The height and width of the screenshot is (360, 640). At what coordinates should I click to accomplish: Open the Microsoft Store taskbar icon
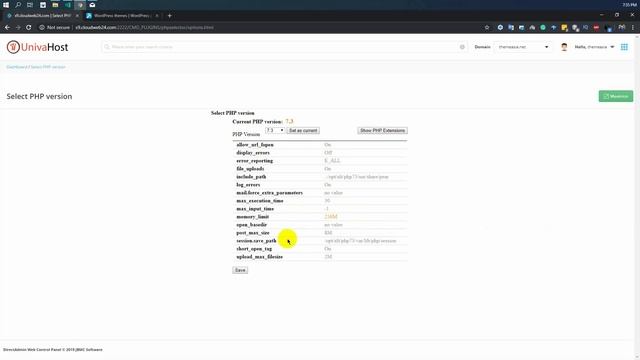43,5
